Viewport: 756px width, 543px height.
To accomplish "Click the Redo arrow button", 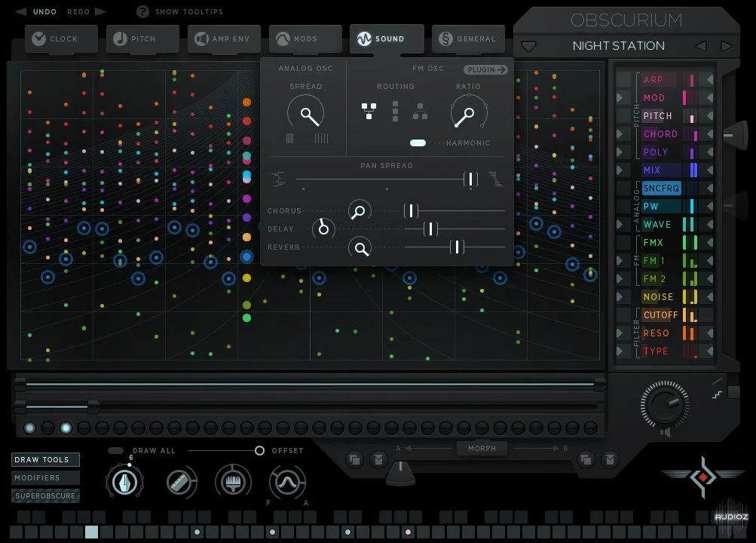I will coord(101,11).
